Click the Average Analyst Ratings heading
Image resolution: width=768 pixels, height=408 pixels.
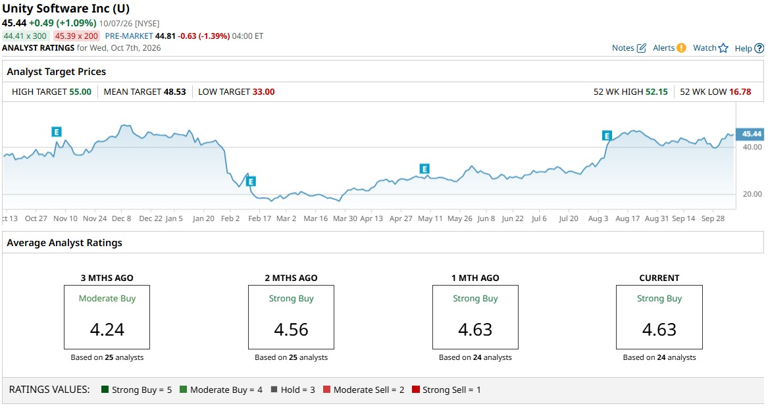click(x=65, y=243)
